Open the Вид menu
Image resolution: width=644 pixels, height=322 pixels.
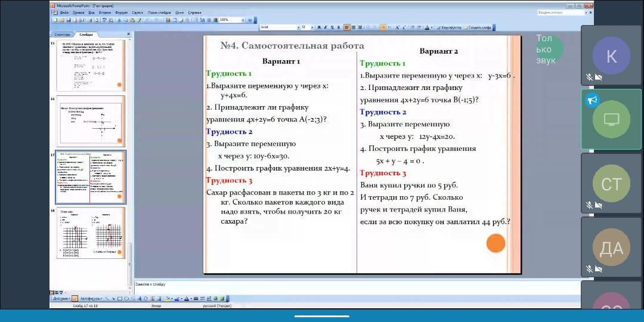(x=92, y=13)
